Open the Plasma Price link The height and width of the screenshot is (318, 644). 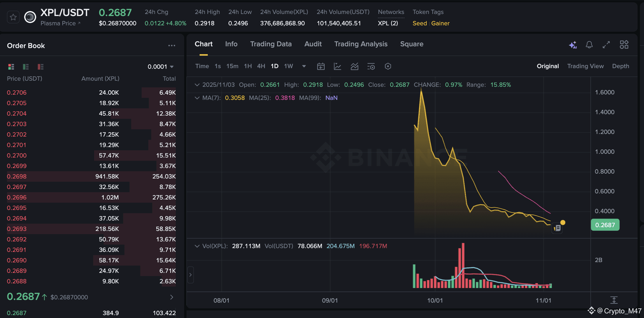[60, 23]
